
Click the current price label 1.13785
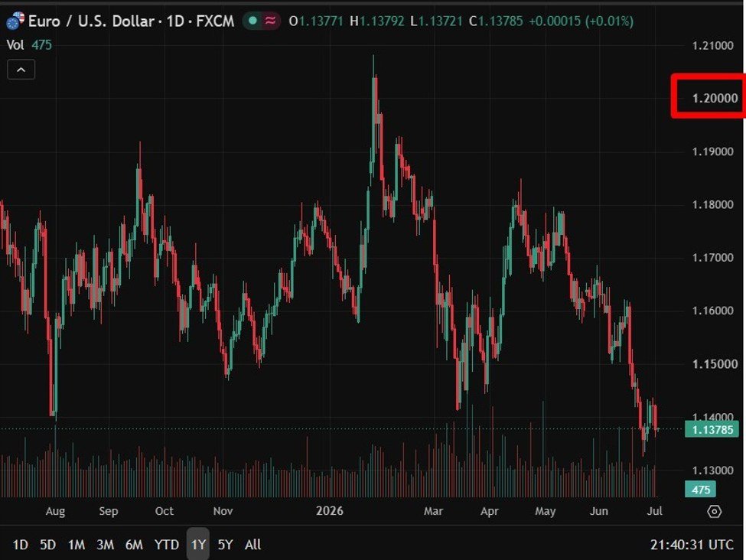pos(712,430)
